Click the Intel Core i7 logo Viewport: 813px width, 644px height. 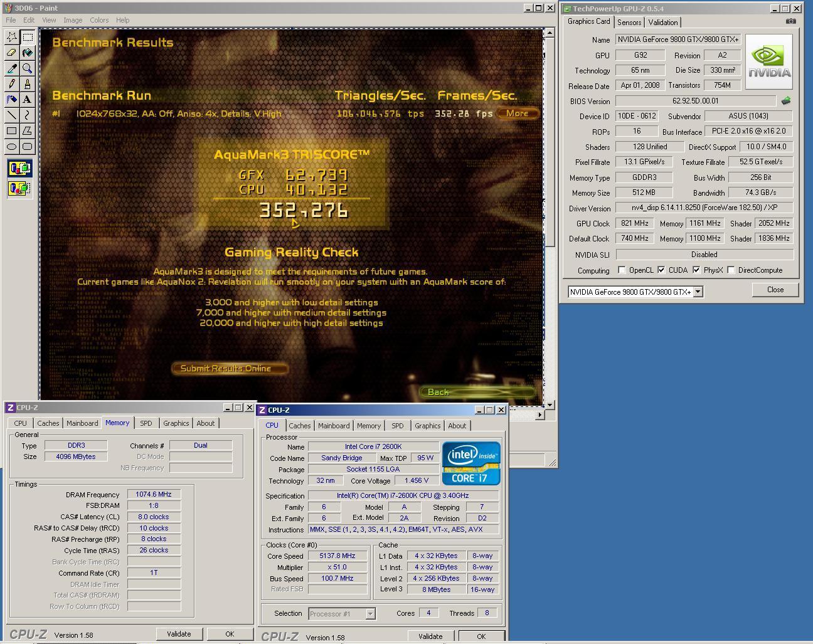(x=471, y=463)
